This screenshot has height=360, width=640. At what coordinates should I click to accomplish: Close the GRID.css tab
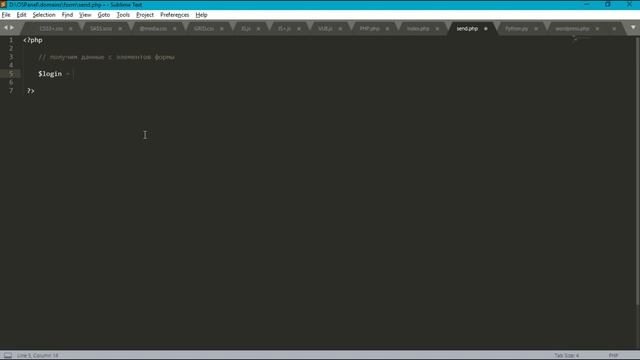(222, 29)
